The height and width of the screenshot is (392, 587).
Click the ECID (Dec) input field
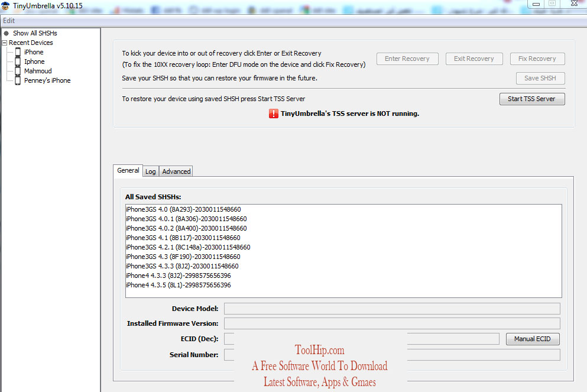362,339
